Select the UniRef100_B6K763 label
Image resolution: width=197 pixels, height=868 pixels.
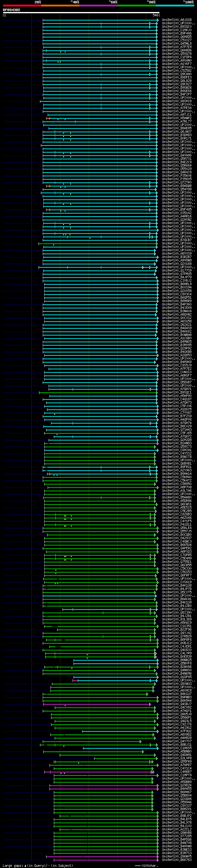[177, 860]
